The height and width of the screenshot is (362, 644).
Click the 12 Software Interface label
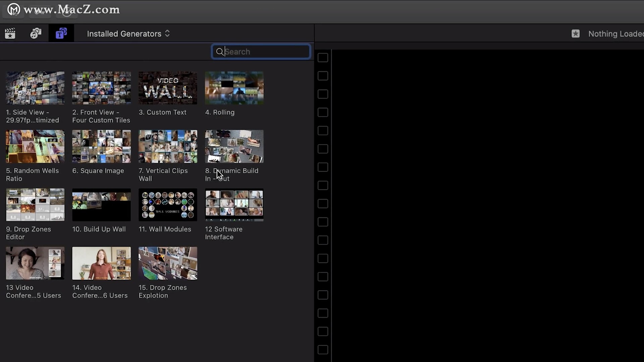224,233
